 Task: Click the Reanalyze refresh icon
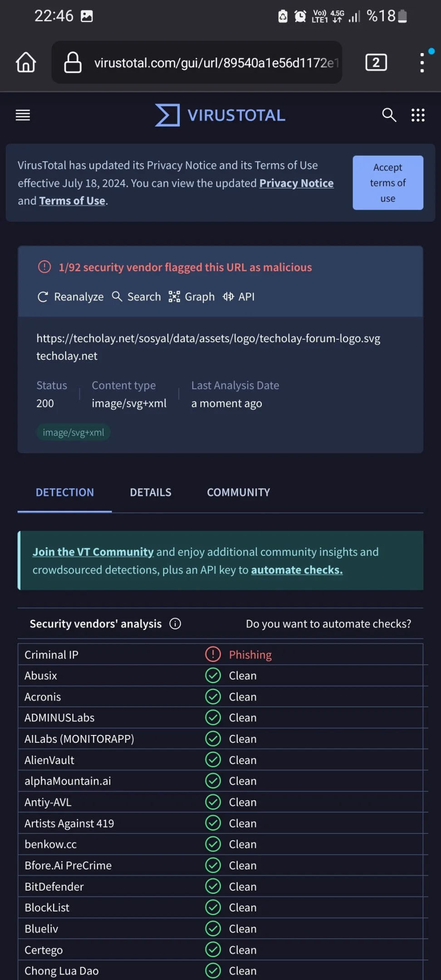coord(43,297)
